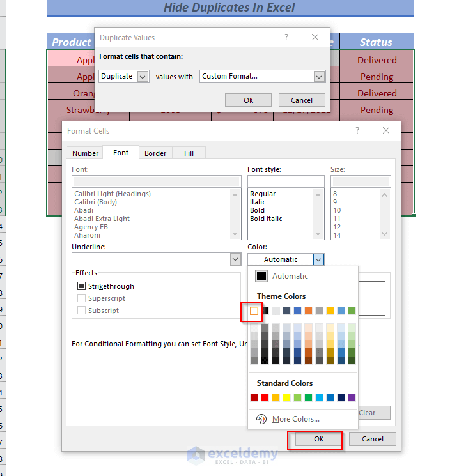
Task: Enable the Subscript checkbox
Action: click(x=81, y=311)
